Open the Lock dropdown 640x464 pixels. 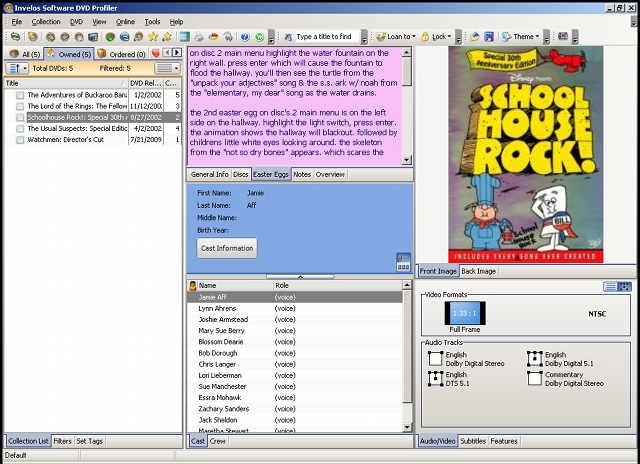point(436,37)
